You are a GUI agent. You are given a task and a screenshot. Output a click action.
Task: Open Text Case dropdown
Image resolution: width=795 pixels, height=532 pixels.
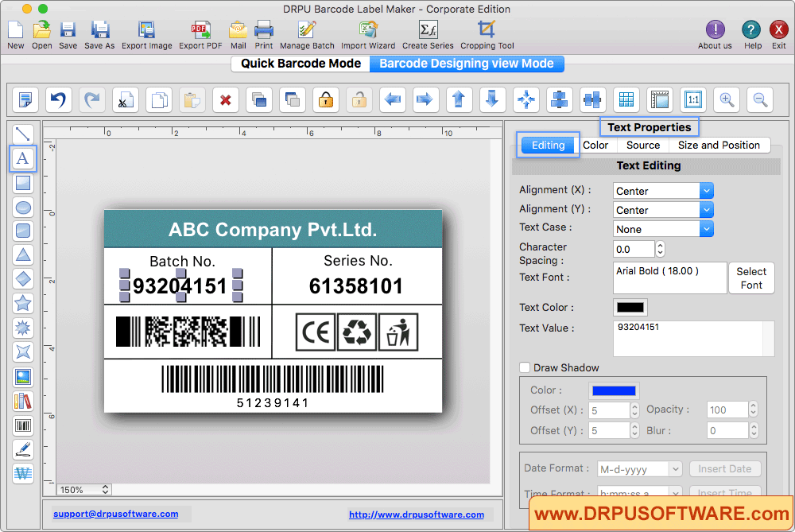(663, 229)
